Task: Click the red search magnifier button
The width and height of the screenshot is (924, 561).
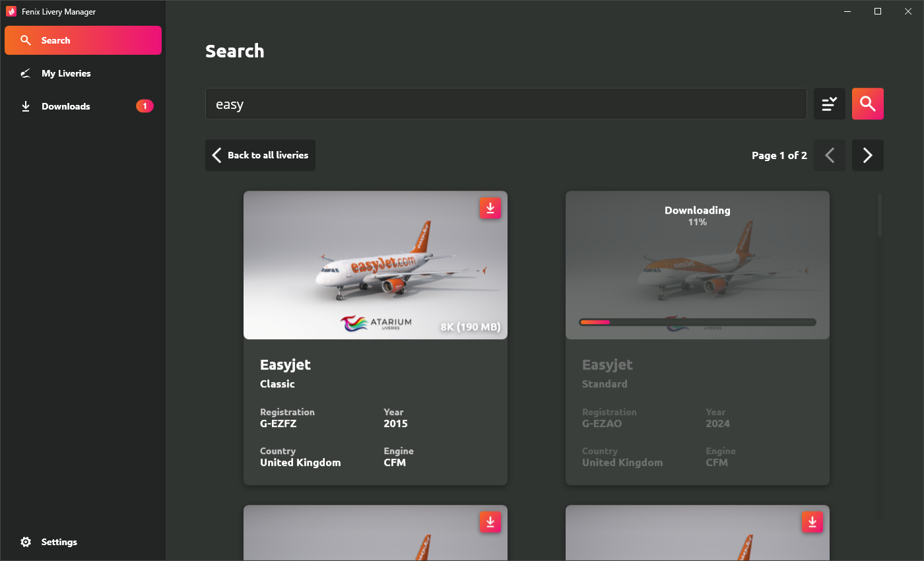Action: 867,104
